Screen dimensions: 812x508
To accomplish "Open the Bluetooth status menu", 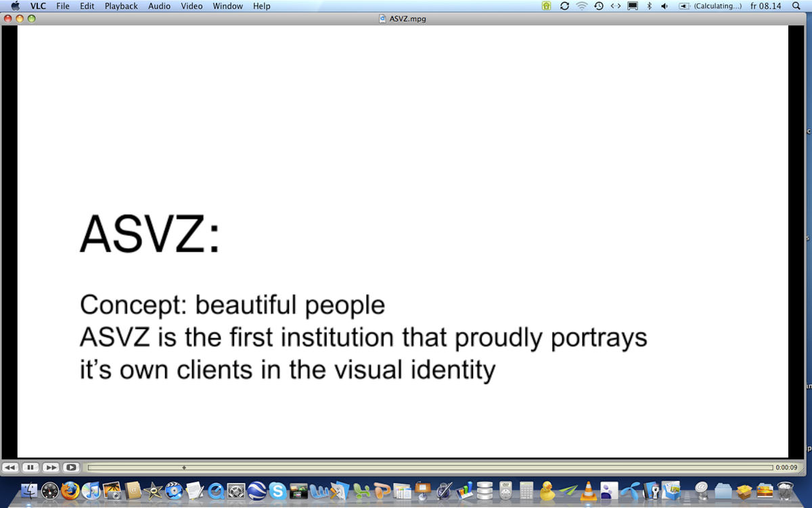I will [x=649, y=6].
